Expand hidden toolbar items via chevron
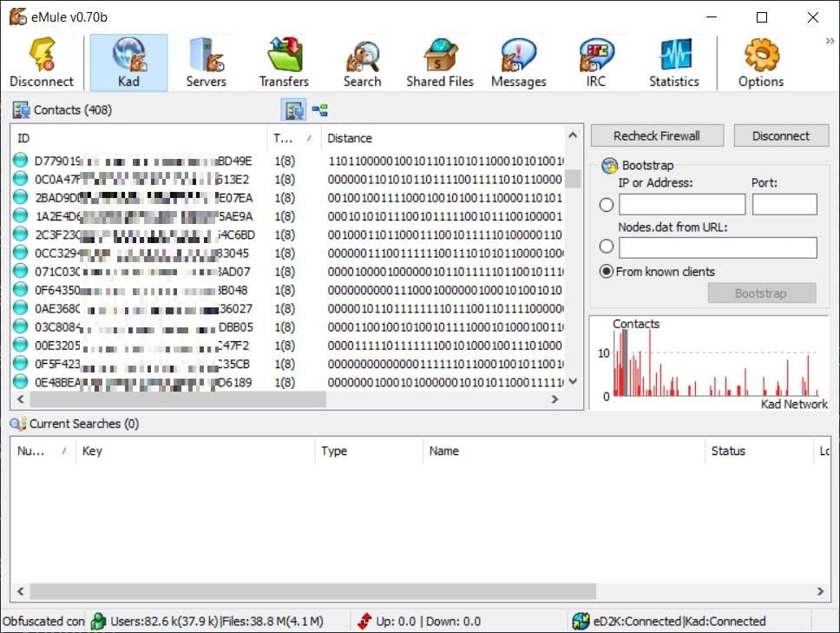Screen dimensions: 840x633 click(x=830, y=41)
